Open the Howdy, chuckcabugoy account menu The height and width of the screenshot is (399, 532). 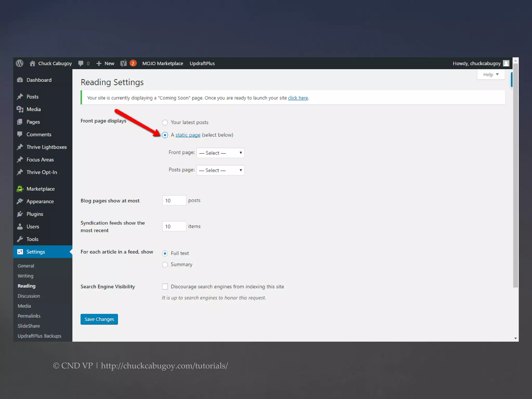[x=481, y=63]
